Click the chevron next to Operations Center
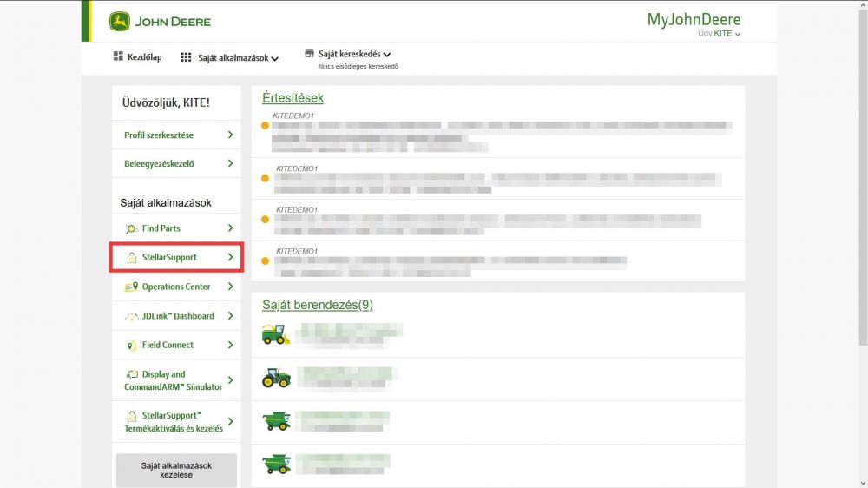The height and width of the screenshot is (488, 868). point(230,287)
